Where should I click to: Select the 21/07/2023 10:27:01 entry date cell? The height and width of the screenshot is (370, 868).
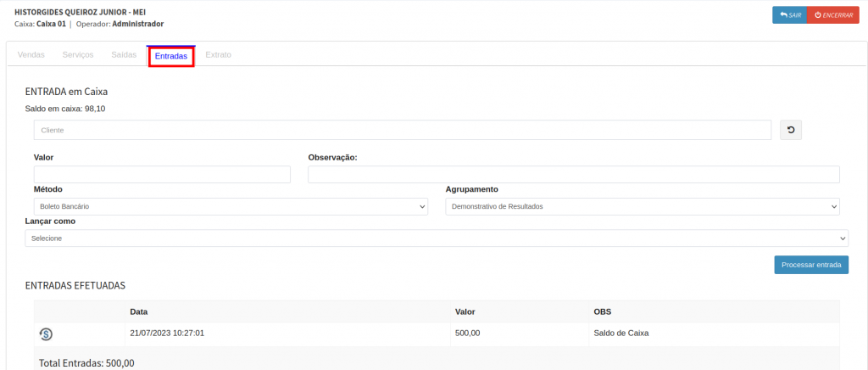(x=167, y=334)
